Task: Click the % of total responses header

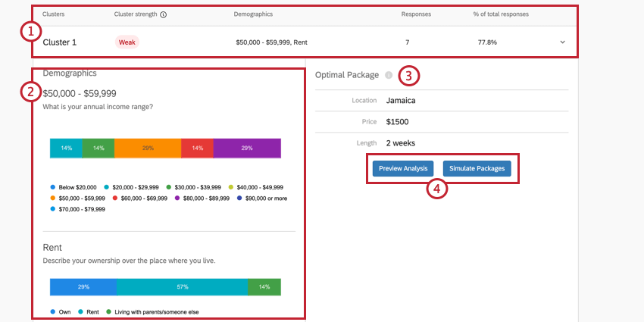Action: point(501,14)
